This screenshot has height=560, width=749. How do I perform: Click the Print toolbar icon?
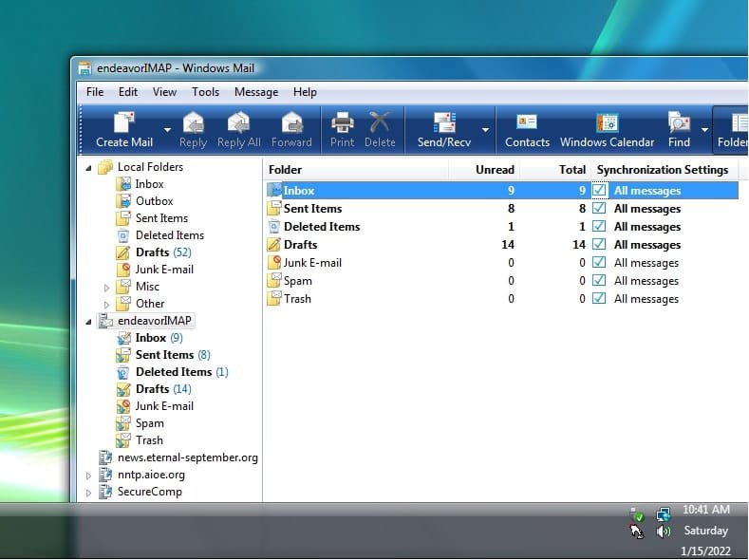click(x=343, y=123)
